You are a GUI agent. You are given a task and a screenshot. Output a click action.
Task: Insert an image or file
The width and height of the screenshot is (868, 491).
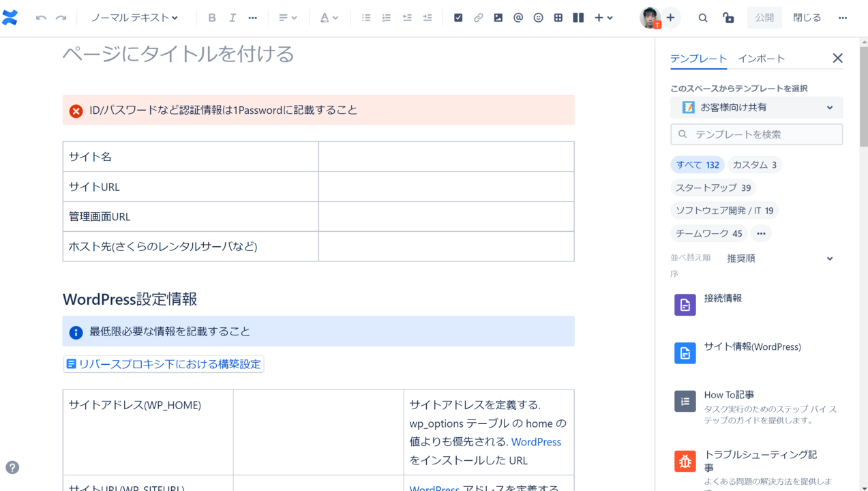point(498,18)
